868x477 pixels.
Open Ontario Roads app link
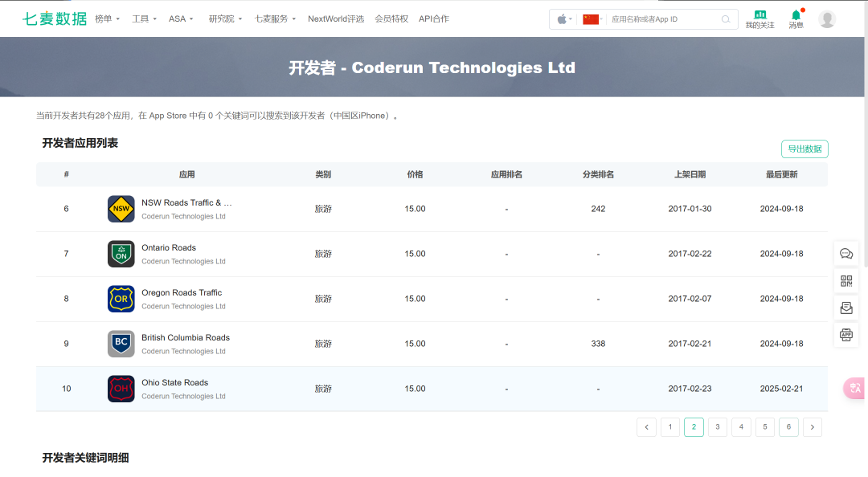click(x=169, y=247)
